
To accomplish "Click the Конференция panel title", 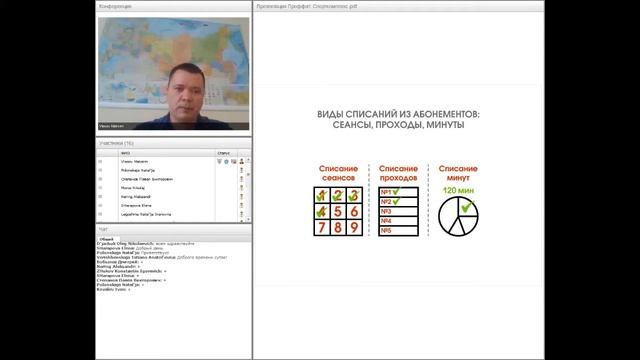I will (x=115, y=6).
